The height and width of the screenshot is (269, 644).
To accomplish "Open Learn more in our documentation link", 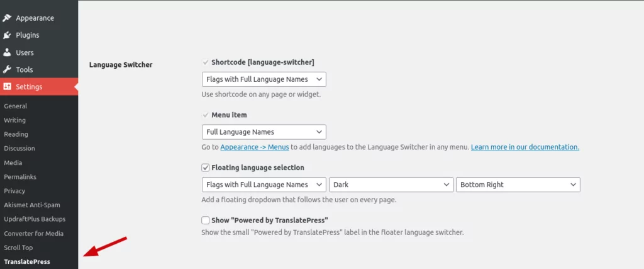I will [x=525, y=147].
